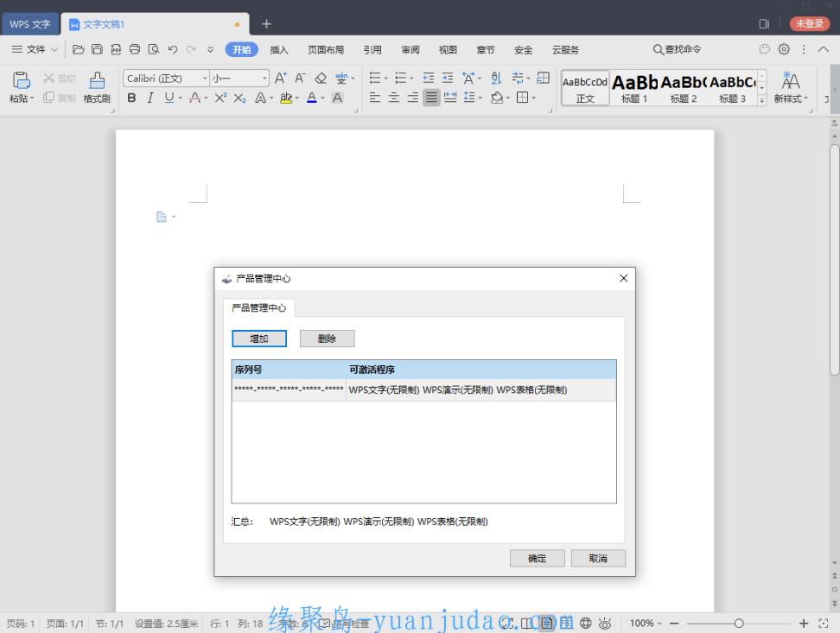
Task: Click the Paste (粘贴) icon
Action: pyautogui.click(x=22, y=80)
